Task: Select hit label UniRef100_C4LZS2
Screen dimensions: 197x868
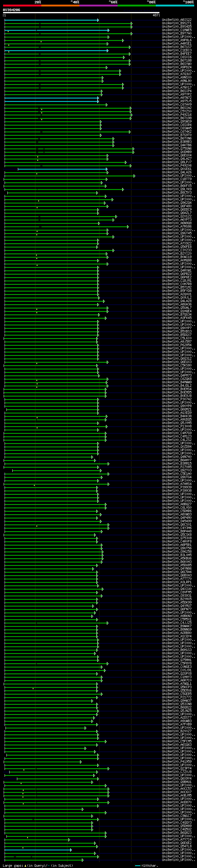Action: [177, 440]
